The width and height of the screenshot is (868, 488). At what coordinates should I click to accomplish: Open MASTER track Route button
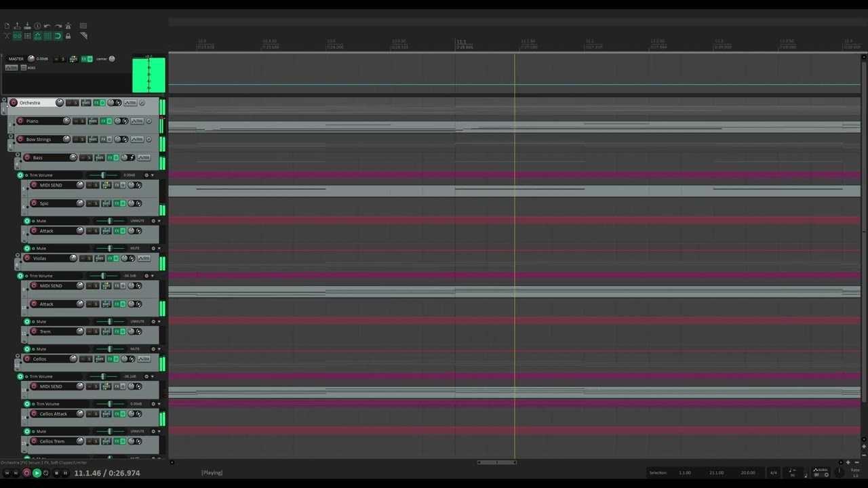tap(73, 59)
